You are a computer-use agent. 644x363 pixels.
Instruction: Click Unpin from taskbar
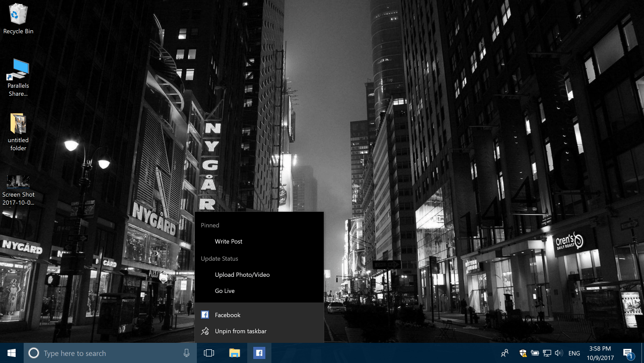(x=259, y=331)
